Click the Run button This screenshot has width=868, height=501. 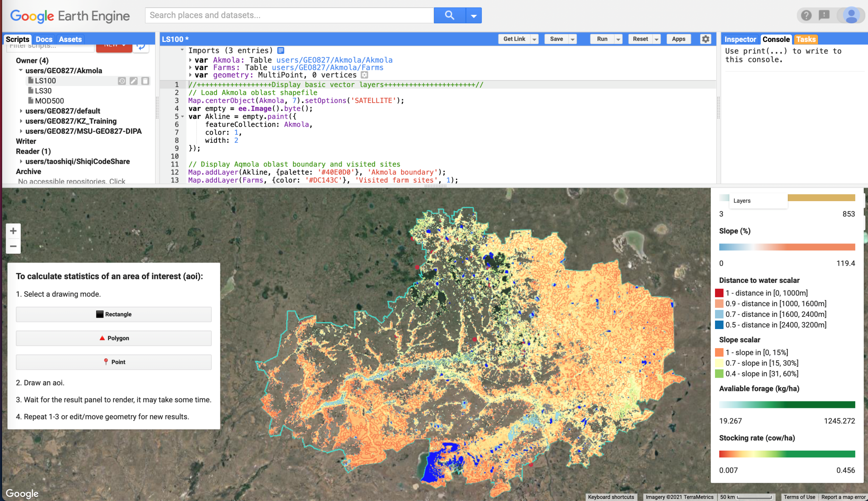[x=602, y=39]
